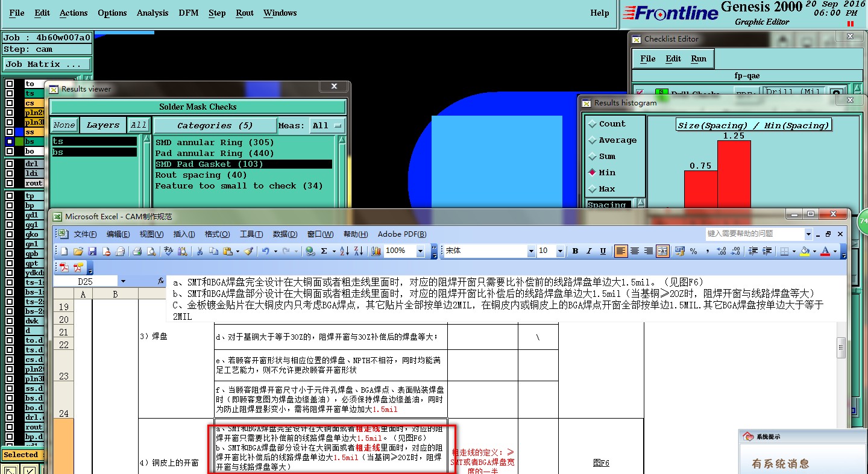
Task: Select SMD Pad Gasket (103) category
Action: (x=243, y=164)
